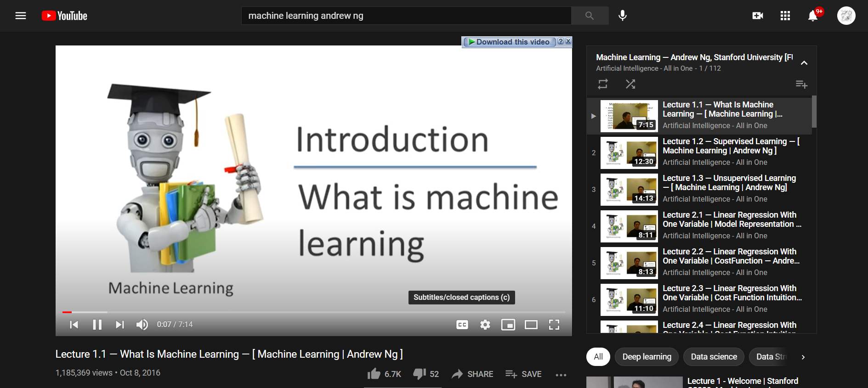Play Lecture 1.1 What Is Machine Learning

tap(699, 116)
